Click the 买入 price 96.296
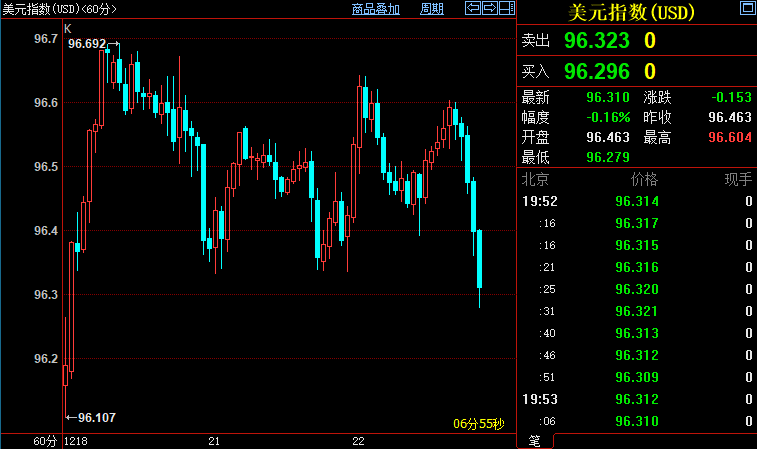The height and width of the screenshot is (449, 757). [x=596, y=71]
